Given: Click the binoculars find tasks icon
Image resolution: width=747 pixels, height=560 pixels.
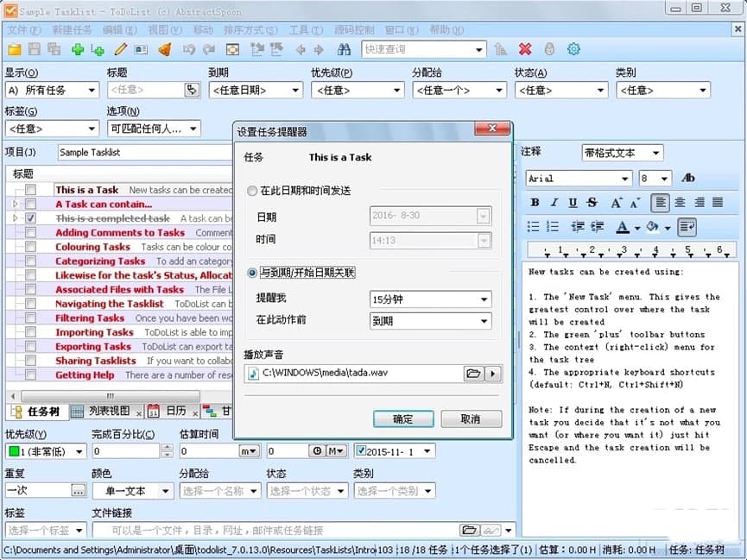Looking at the screenshot, I should [x=344, y=49].
